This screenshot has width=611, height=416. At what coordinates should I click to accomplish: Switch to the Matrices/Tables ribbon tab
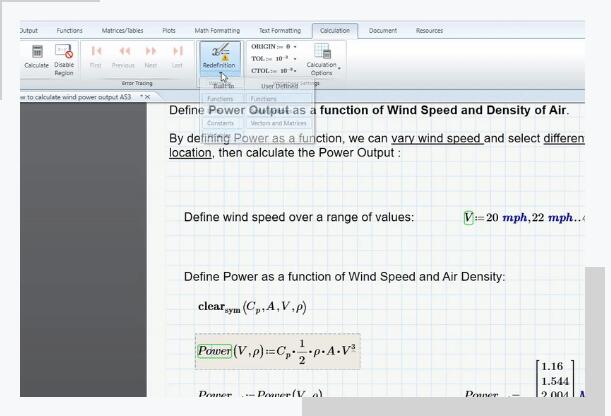point(122,30)
